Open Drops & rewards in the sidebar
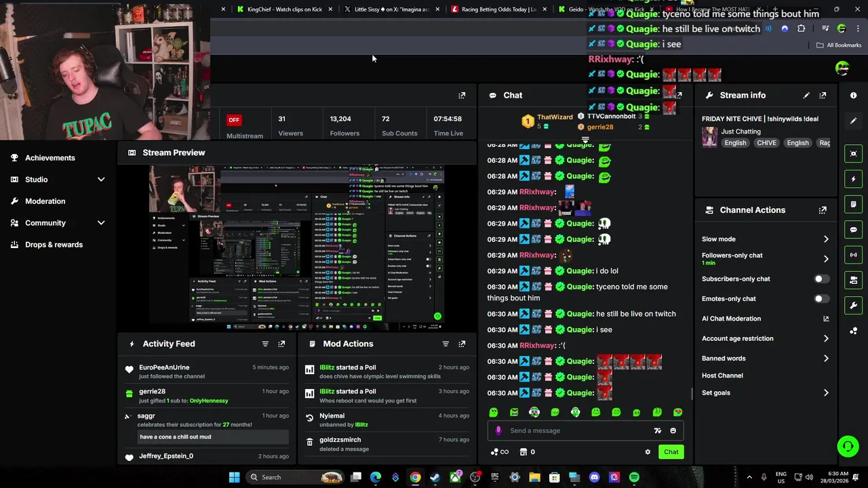868x488 pixels. pyautogui.click(x=54, y=245)
